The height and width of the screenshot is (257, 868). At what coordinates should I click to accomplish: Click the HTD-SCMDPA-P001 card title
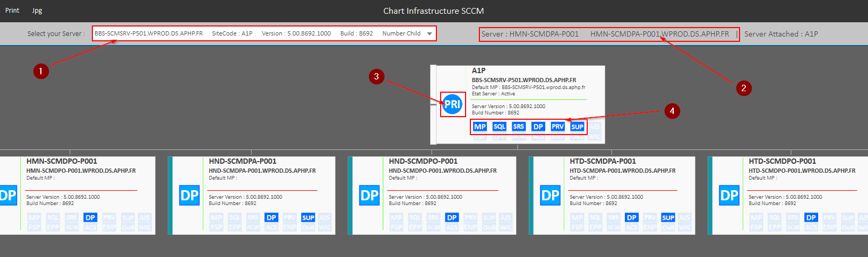pyautogui.click(x=604, y=161)
